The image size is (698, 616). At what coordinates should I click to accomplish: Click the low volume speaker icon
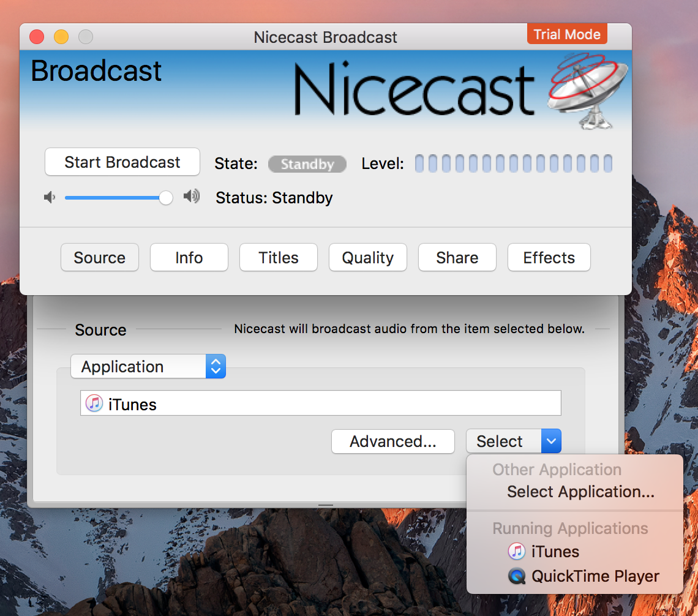[x=50, y=197]
